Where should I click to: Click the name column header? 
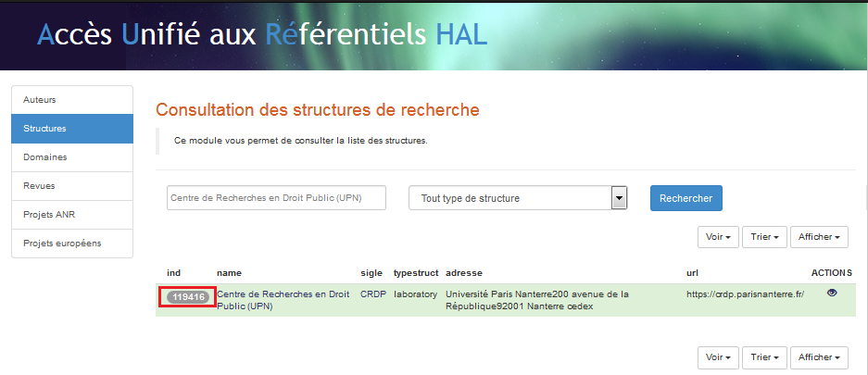point(229,272)
